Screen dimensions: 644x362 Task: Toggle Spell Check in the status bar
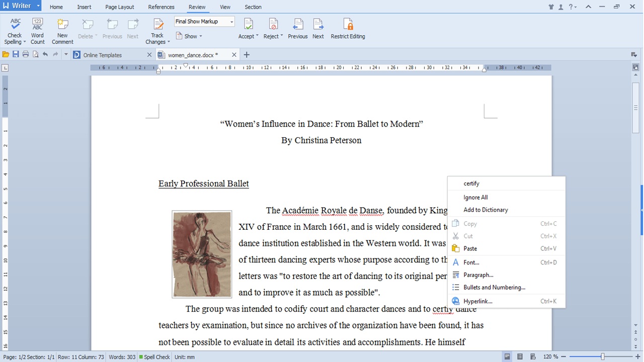[154, 357]
